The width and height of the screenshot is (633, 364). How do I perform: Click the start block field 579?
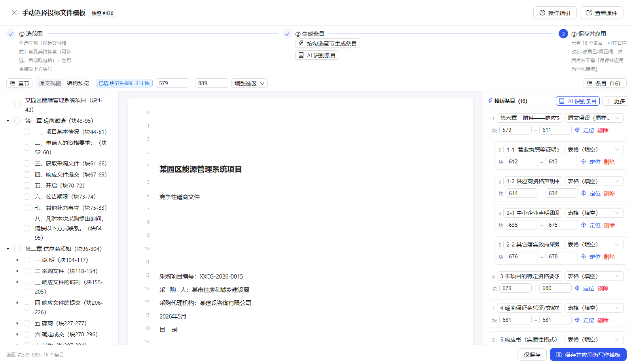(172, 83)
